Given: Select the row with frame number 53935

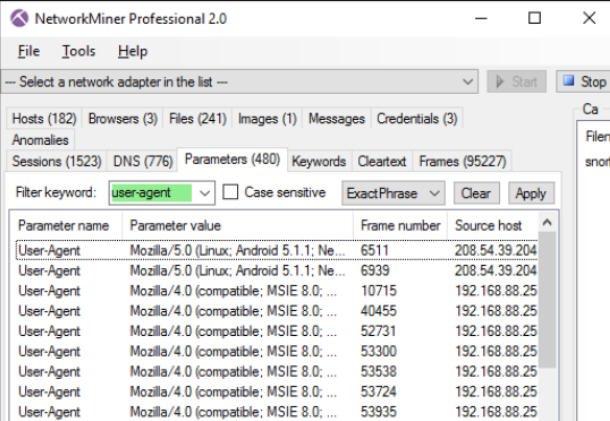Looking at the screenshot, I should [x=277, y=412].
